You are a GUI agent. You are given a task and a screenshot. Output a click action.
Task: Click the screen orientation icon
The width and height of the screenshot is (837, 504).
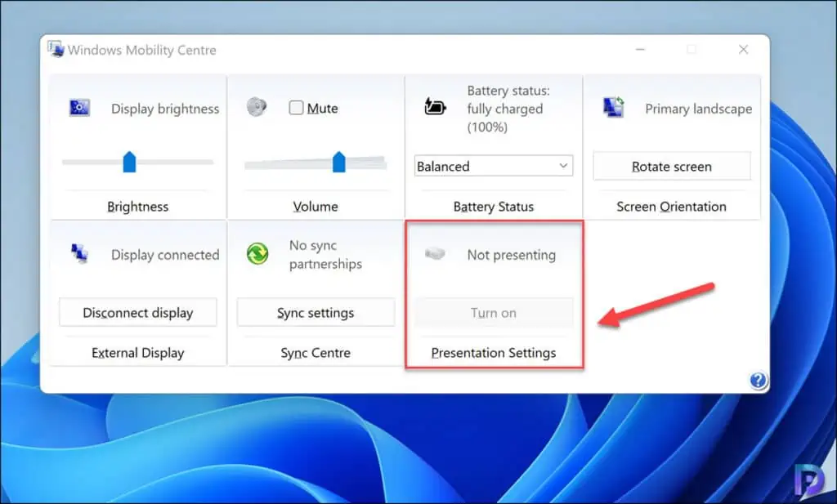coord(614,107)
